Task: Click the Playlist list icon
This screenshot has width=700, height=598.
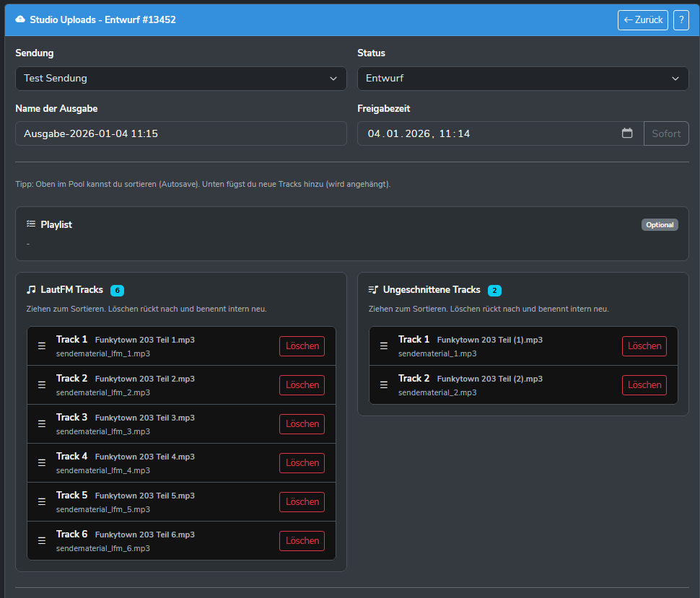Action: tap(31, 224)
